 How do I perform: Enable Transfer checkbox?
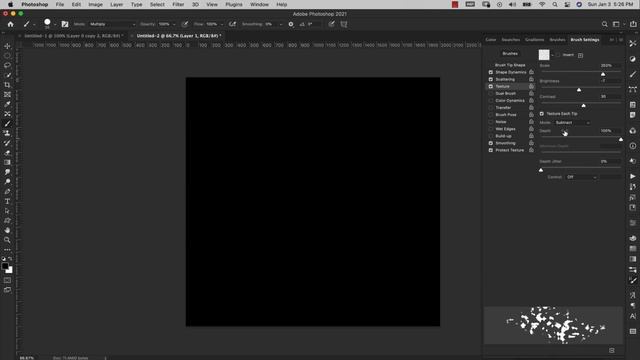coord(491,108)
